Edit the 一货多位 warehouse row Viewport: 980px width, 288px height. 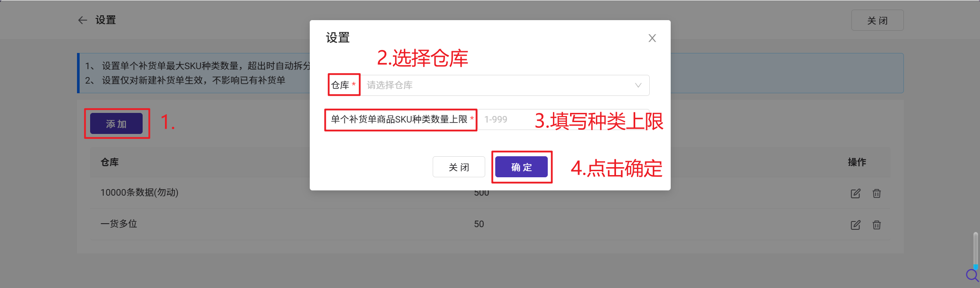pyautogui.click(x=855, y=225)
